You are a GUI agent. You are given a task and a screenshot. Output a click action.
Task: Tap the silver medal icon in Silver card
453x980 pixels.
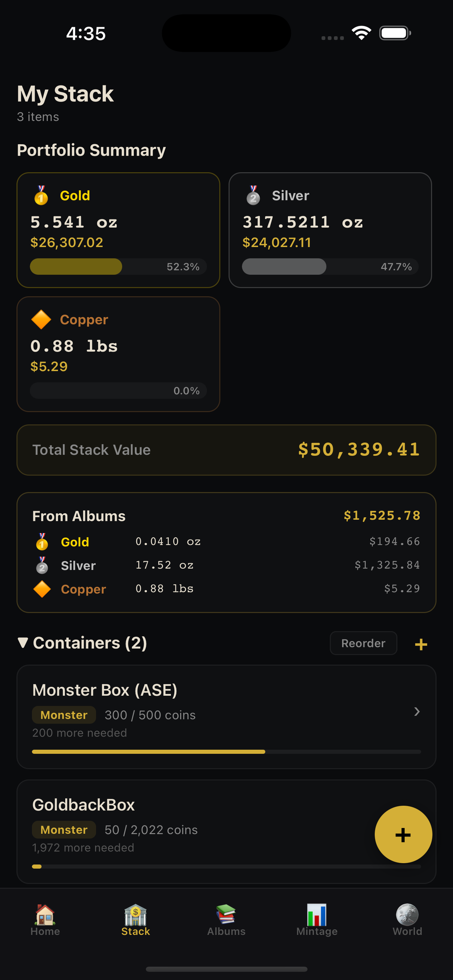tap(254, 195)
